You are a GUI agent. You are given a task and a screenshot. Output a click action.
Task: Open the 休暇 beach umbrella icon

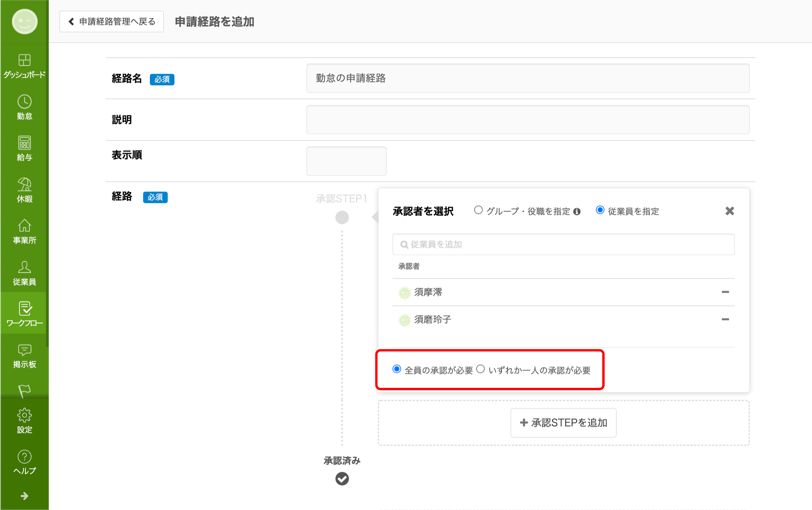[x=24, y=184]
